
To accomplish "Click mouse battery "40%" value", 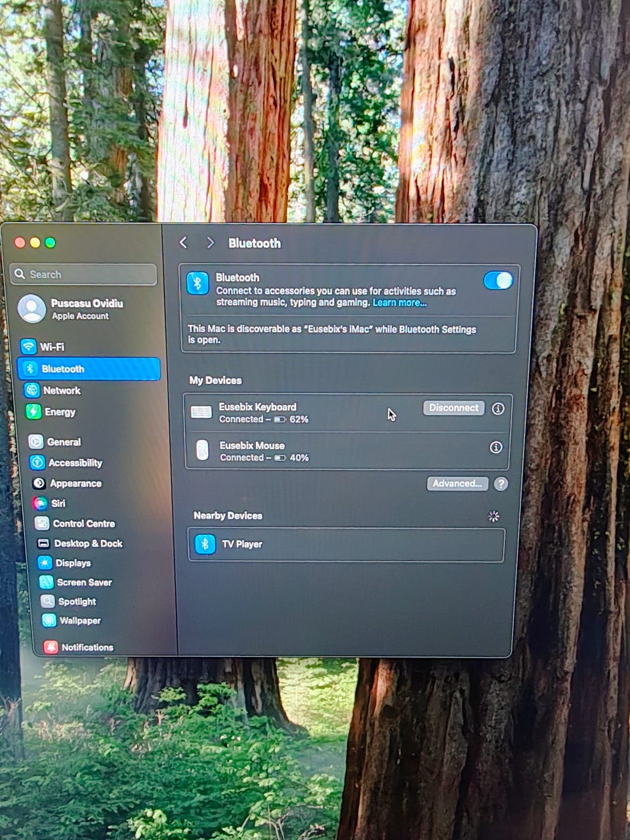I will [299, 458].
